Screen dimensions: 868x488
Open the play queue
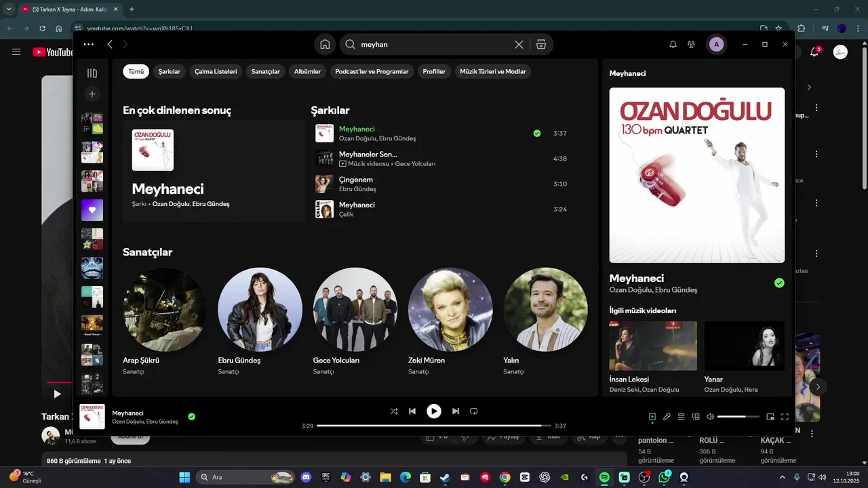682,417
